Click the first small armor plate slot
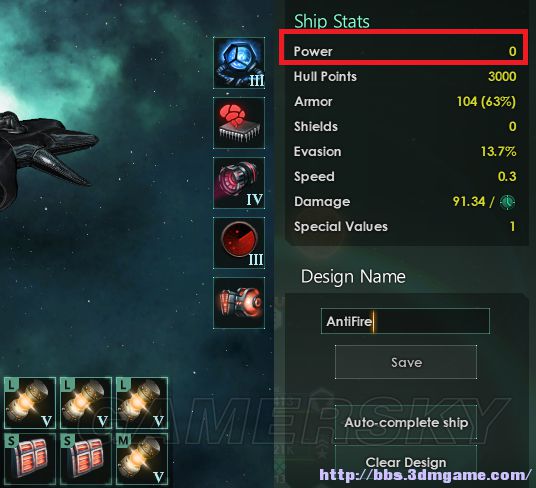The height and width of the screenshot is (488, 536). [x=30, y=459]
